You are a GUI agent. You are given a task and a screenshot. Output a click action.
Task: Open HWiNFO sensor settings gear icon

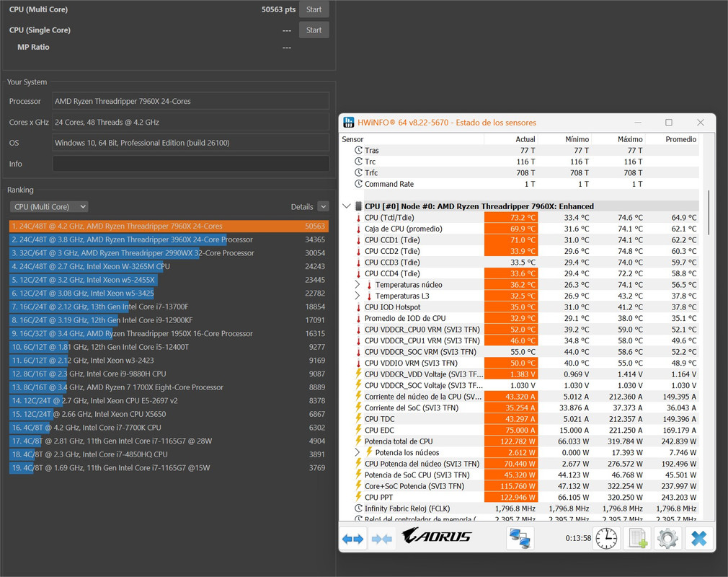pos(667,539)
